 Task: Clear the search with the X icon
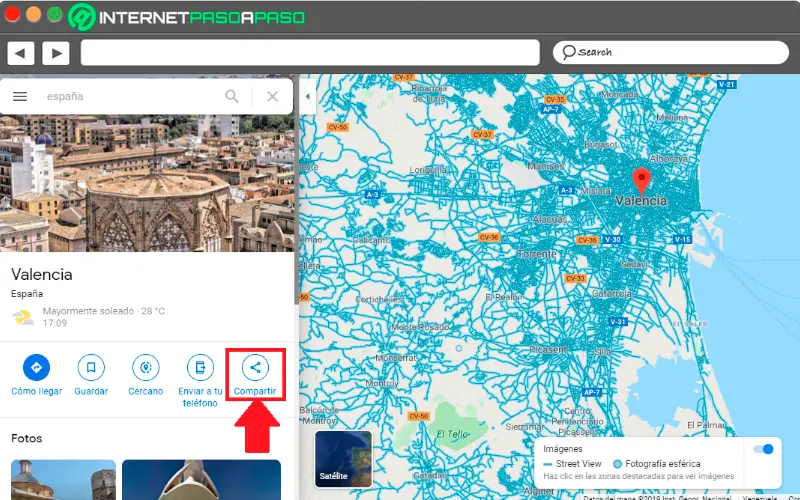tap(272, 96)
